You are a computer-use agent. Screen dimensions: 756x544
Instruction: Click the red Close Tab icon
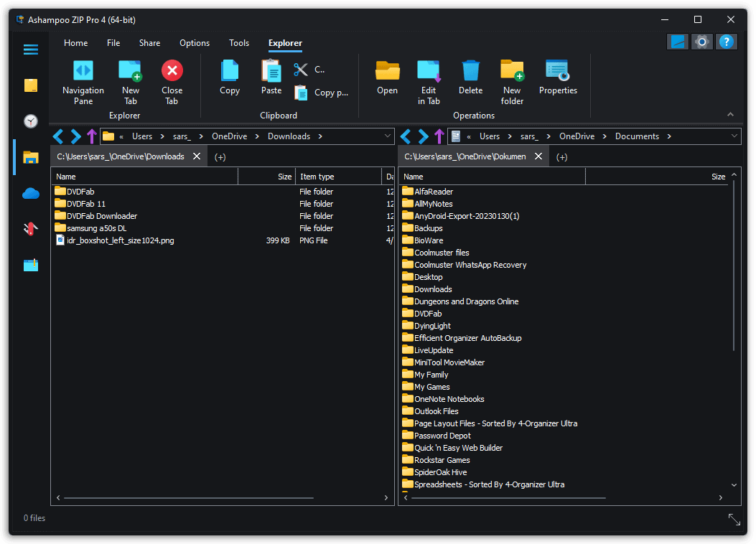[172, 71]
